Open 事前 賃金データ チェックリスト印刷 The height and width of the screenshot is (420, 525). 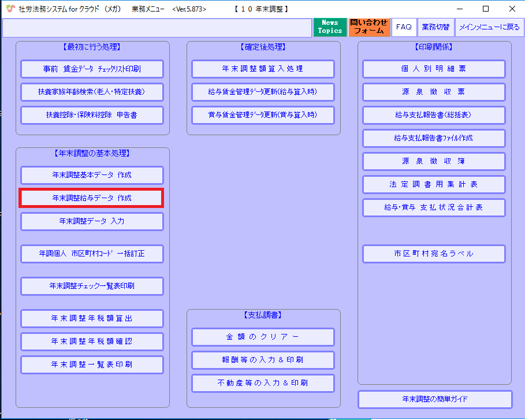click(x=92, y=69)
